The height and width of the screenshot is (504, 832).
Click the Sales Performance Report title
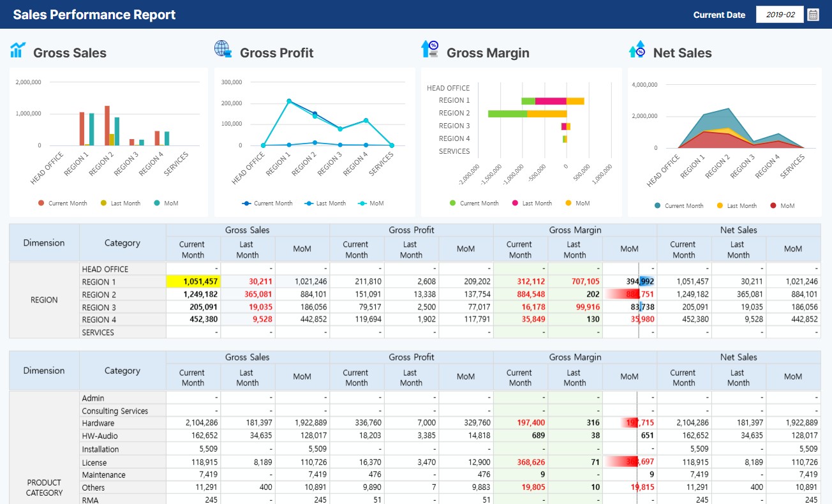93,14
